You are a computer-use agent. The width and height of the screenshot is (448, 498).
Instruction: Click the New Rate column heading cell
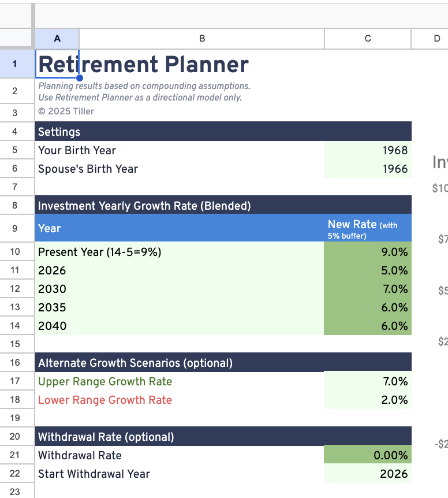click(x=368, y=228)
